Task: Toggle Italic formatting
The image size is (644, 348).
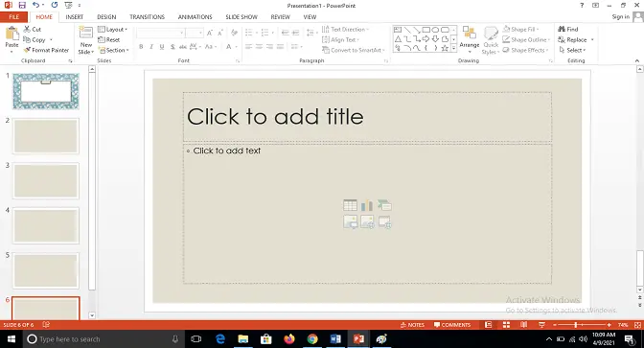Action: [151, 46]
